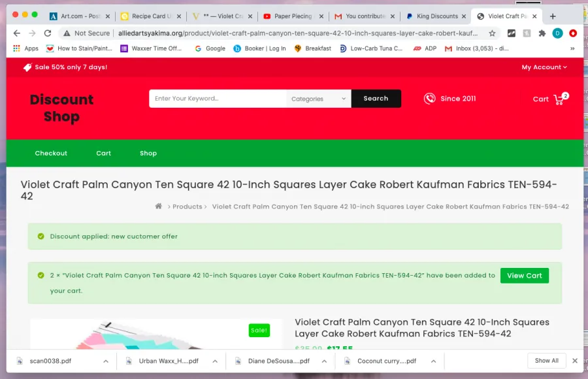Click the black Search button

tap(376, 99)
